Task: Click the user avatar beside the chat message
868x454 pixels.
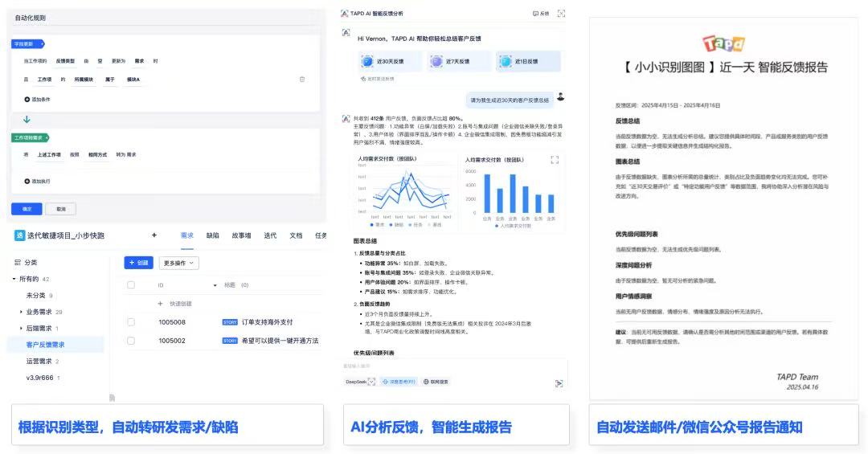Action: click(561, 97)
